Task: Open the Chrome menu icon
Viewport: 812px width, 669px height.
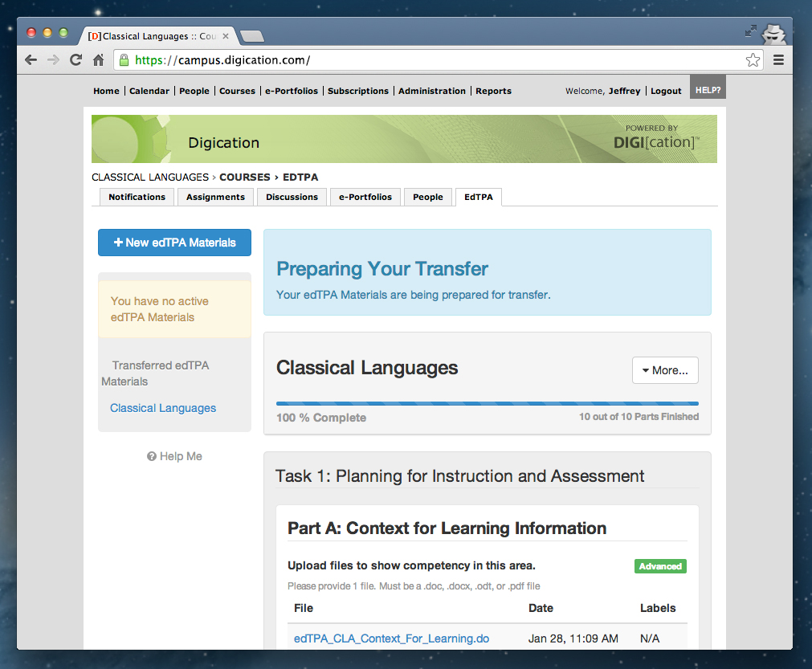Action: point(778,59)
